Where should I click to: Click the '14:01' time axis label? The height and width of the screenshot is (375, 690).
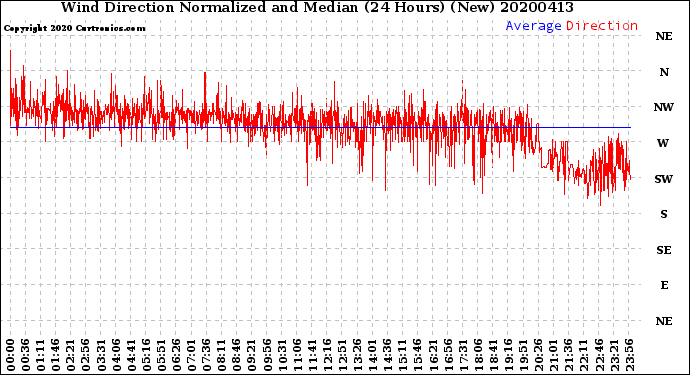click(373, 356)
